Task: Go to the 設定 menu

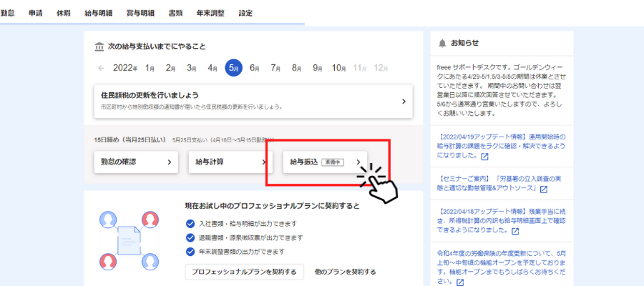Action: pos(245,14)
